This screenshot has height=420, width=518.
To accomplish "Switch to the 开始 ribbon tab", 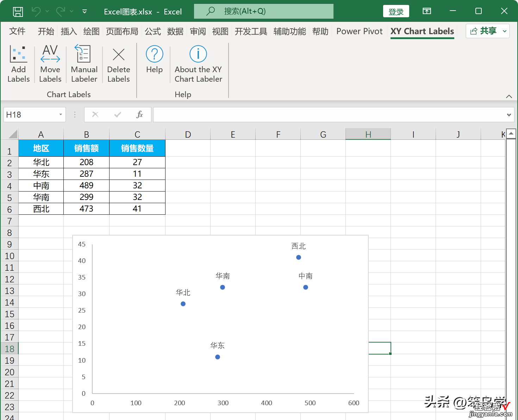I will click(x=46, y=31).
